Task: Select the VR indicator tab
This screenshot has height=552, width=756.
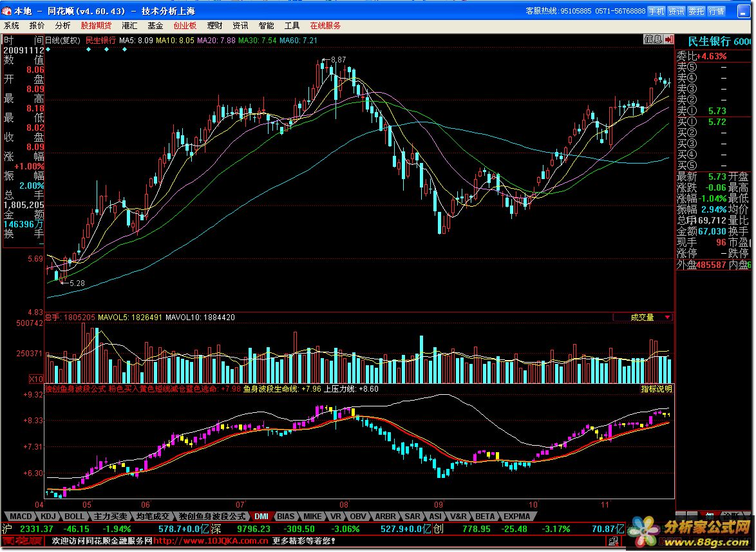Action: (x=335, y=517)
